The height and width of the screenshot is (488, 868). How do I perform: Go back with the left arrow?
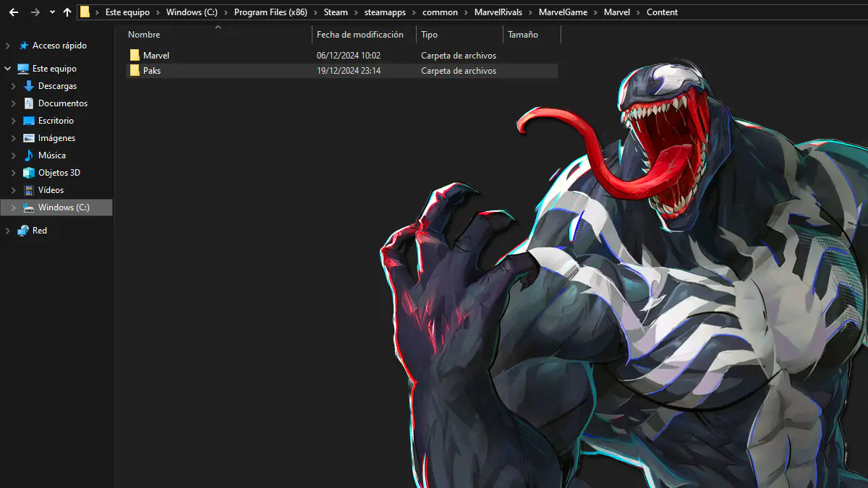pyautogui.click(x=13, y=12)
